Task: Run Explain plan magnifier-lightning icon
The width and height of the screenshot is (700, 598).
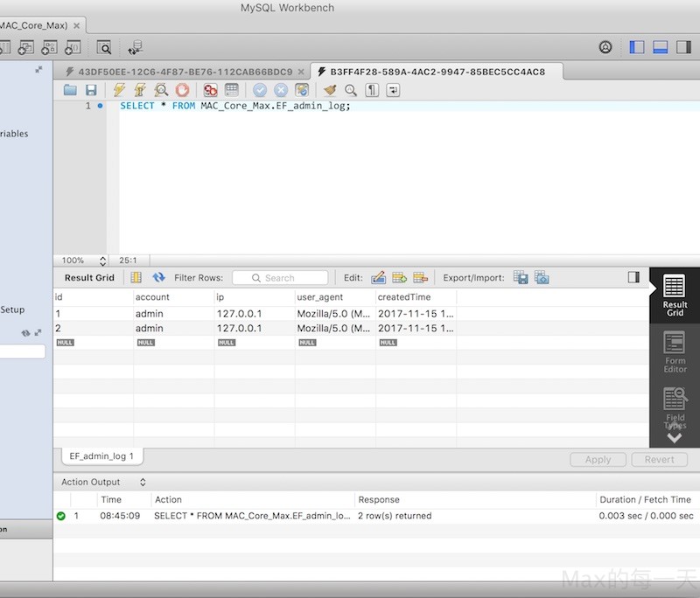Action: click(161, 90)
